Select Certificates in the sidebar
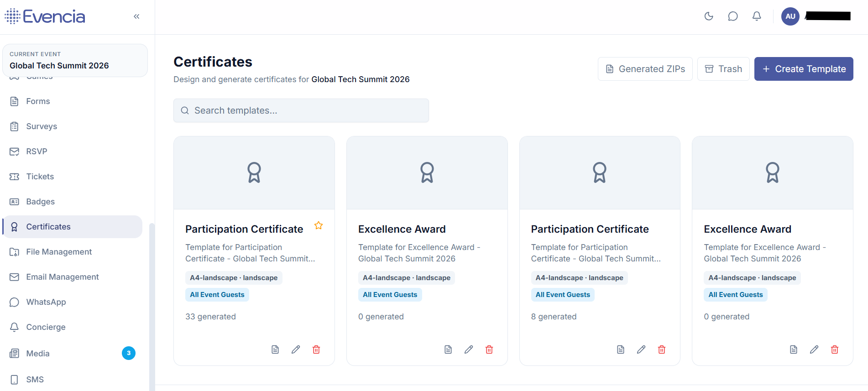Image resolution: width=868 pixels, height=391 pixels. [x=73, y=227]
